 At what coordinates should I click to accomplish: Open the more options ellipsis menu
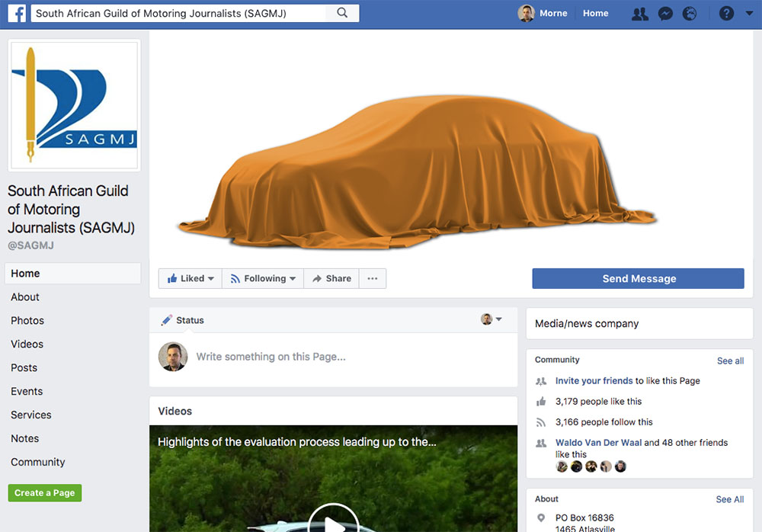point(373,279)
